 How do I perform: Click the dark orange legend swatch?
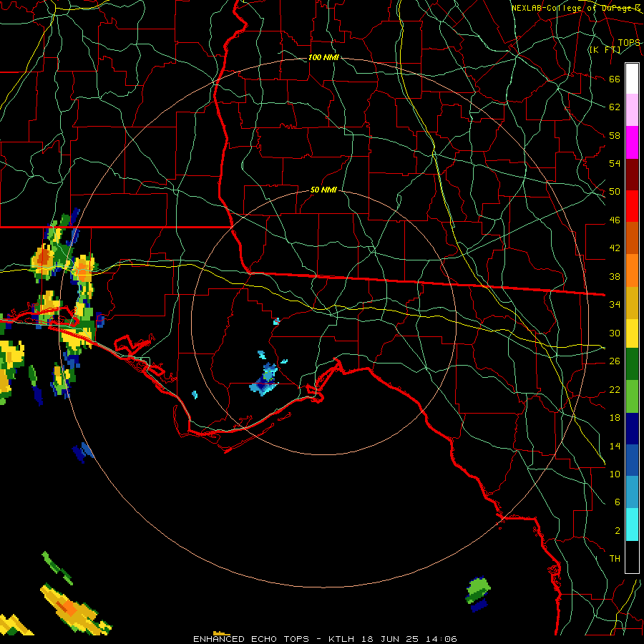632,238
